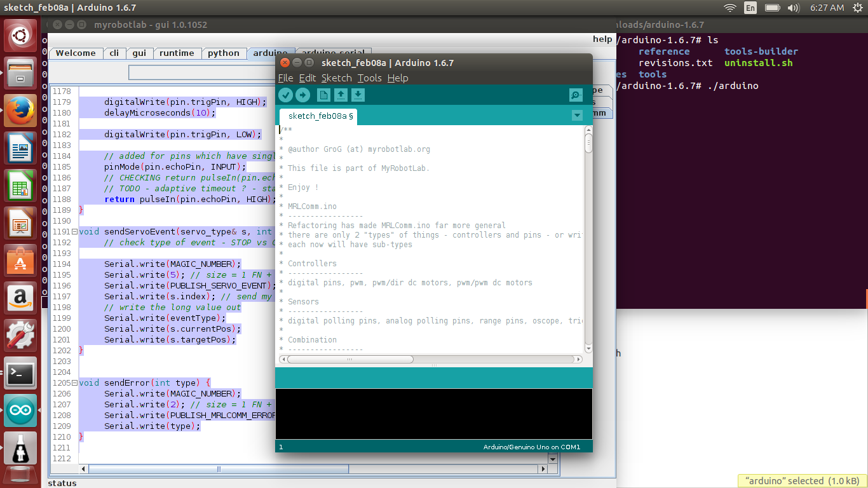Image resolution: width=868 pixels, height=488 pixels.
Task: Click "tools-builder" in the terminal listing
Action: click(761, 51)
